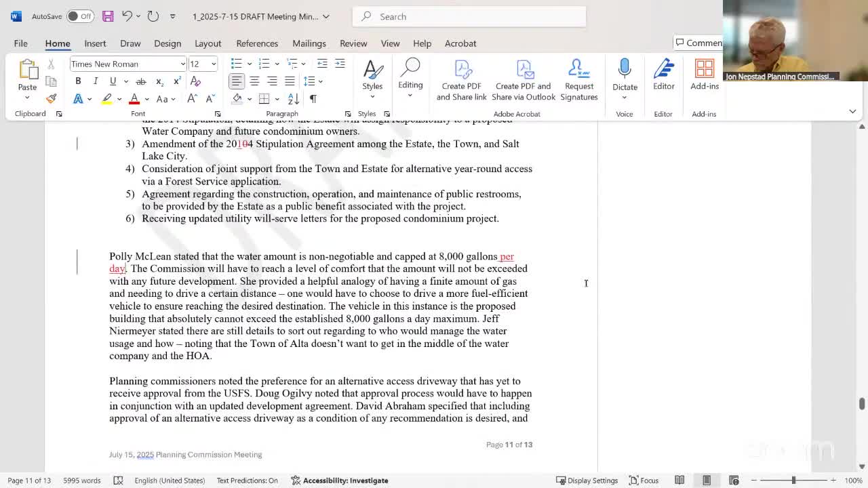Click the Search box in title bar

point(469,16)
